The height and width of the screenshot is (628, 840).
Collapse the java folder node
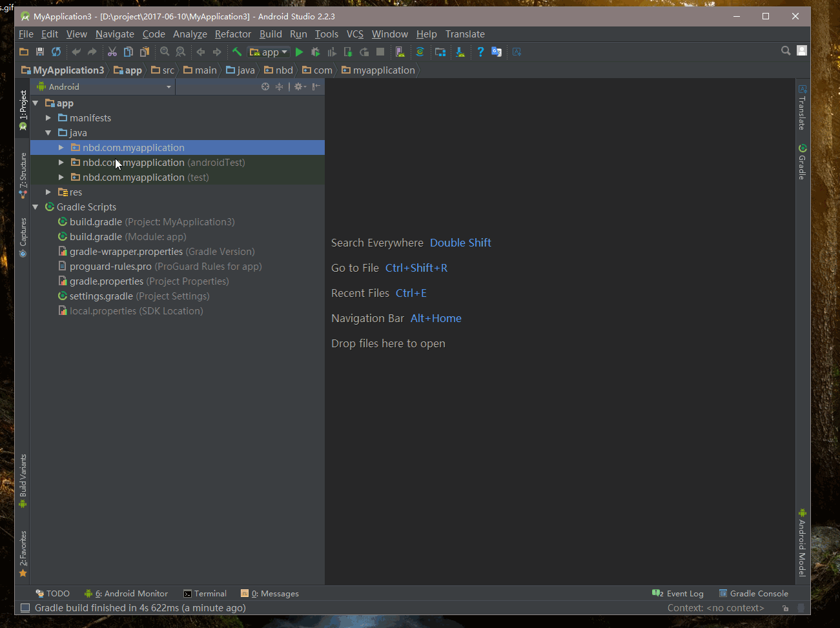coord(48,133)
